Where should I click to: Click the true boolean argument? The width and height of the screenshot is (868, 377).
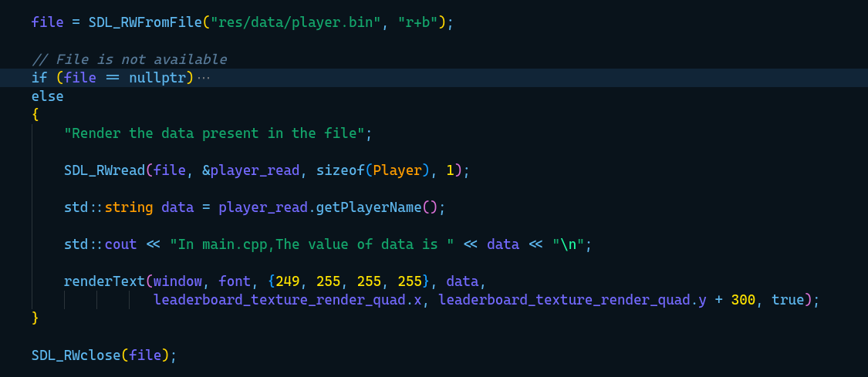click(789, 300)
